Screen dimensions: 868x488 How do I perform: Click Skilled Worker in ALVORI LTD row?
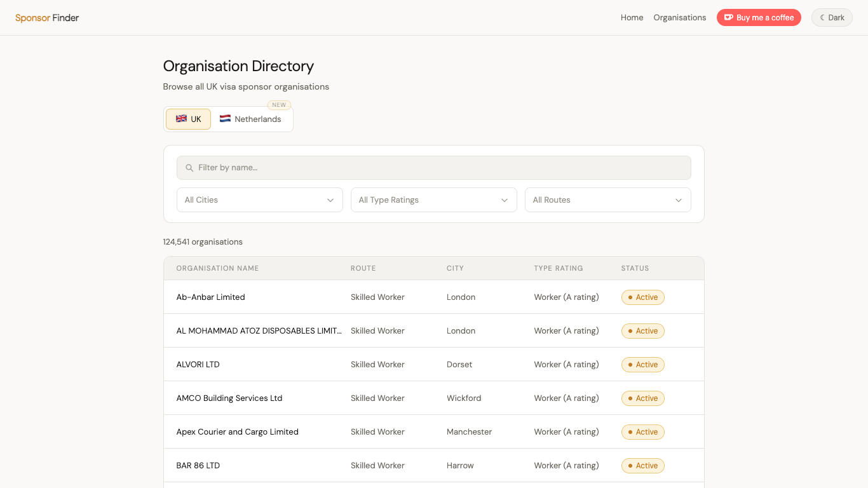tap(377, 364)
